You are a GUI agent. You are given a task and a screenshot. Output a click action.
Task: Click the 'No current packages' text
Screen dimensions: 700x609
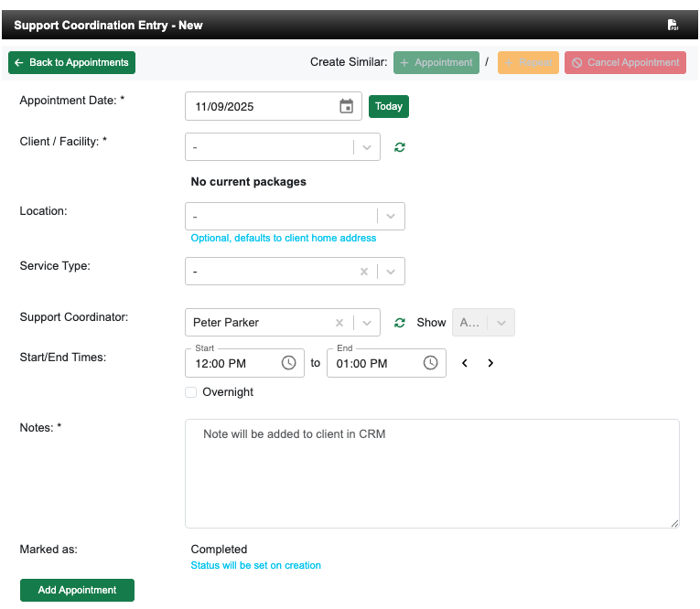pyautogui.click(x=249, y=182)
